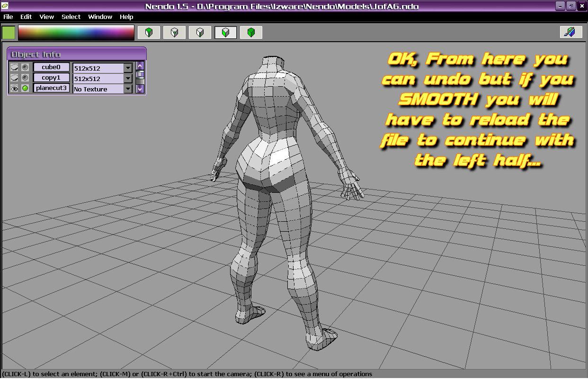Image resolution: width=588 pixels, height=379 pixels.
Task: Switch to face selection mode
Action: point(226,33)
